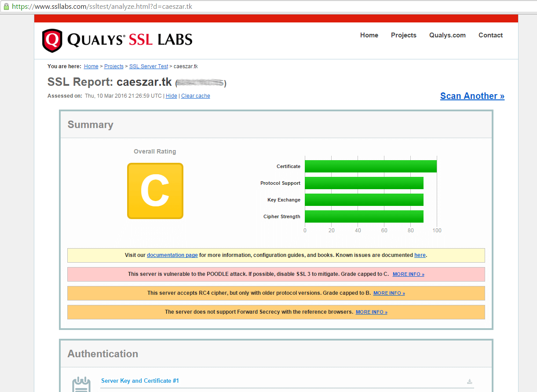Click the Certificate chart label
This screenshot has height=392, width=537.
(289, 166)
